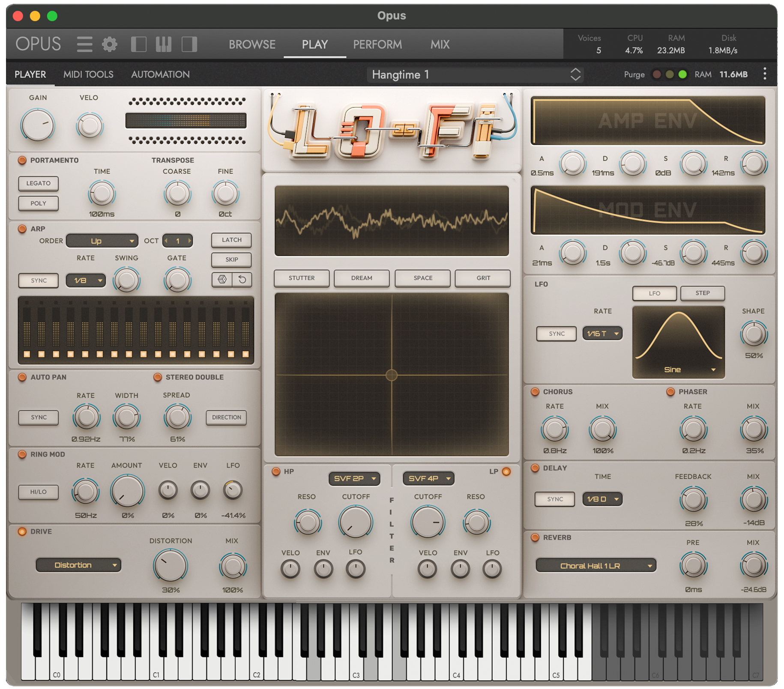Open the arp ORDER Up dropdown
Viewport: 784px width, 689px height.
click(102, 241)
